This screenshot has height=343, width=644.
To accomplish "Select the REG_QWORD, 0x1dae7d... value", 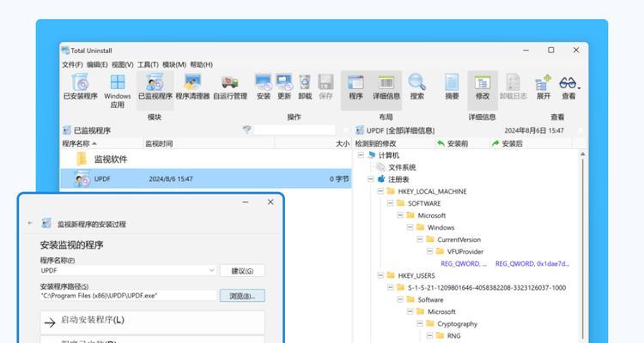I will 532,263.
